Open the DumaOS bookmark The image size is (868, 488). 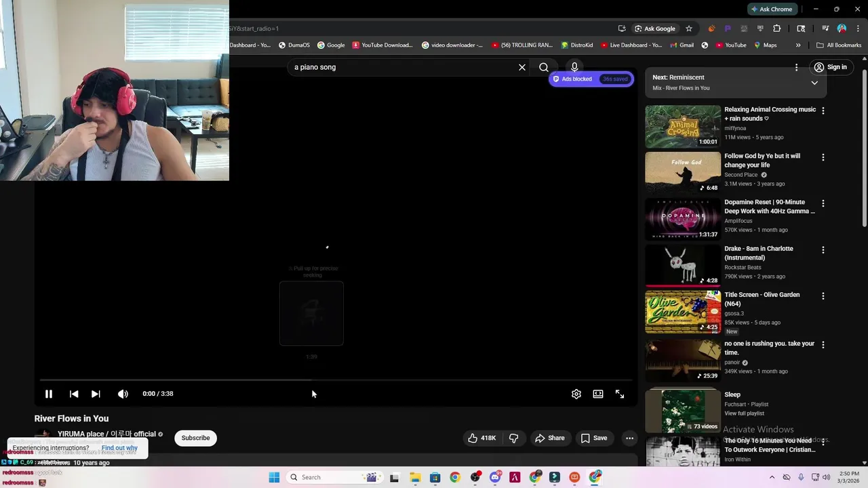tap(294, 45)
